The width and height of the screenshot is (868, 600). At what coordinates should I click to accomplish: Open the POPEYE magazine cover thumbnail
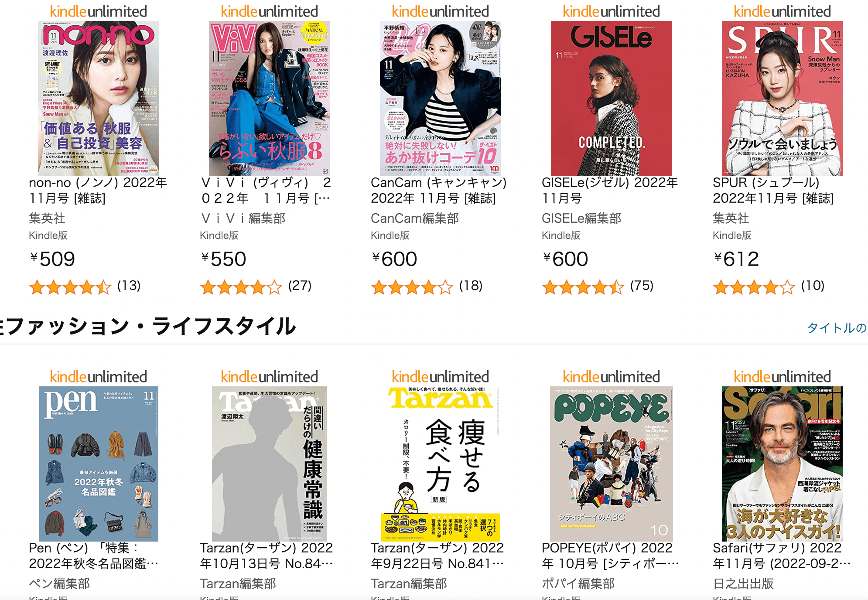(x=612, y=464)
